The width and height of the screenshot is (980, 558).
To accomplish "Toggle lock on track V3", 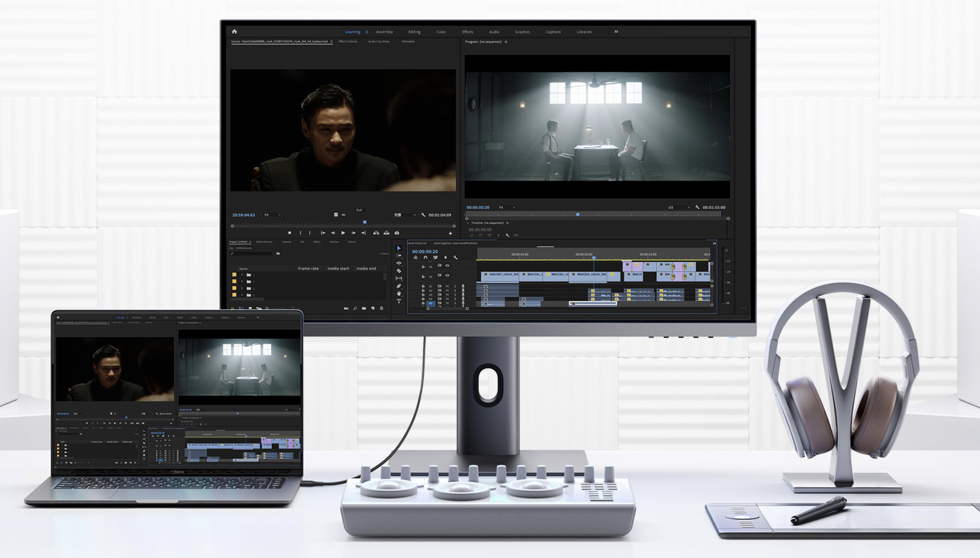I will [423, 266].
